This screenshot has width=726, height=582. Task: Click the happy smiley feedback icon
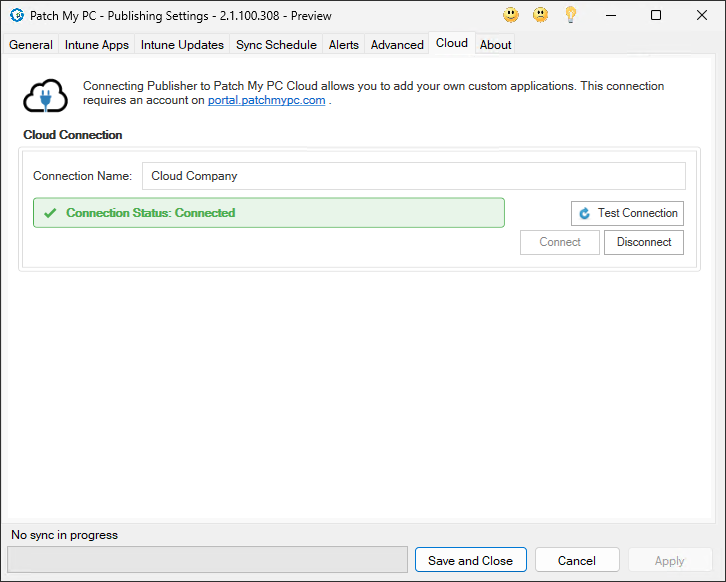[x=511, y=15]
